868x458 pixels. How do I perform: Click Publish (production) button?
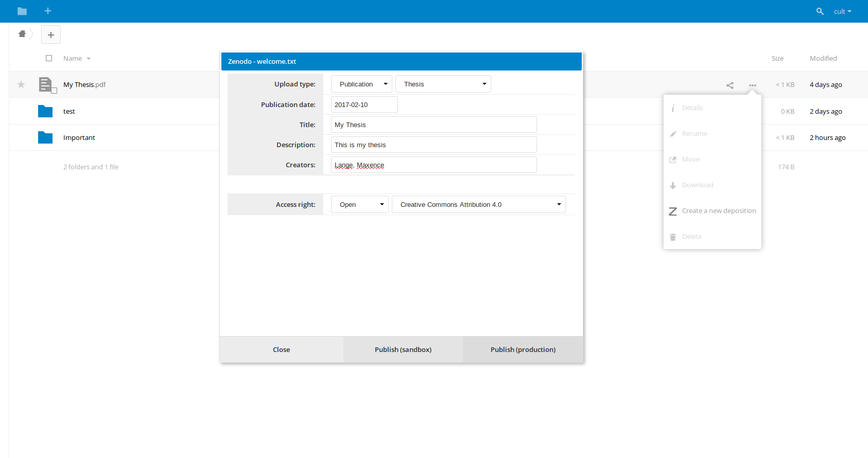click(523, 349)
